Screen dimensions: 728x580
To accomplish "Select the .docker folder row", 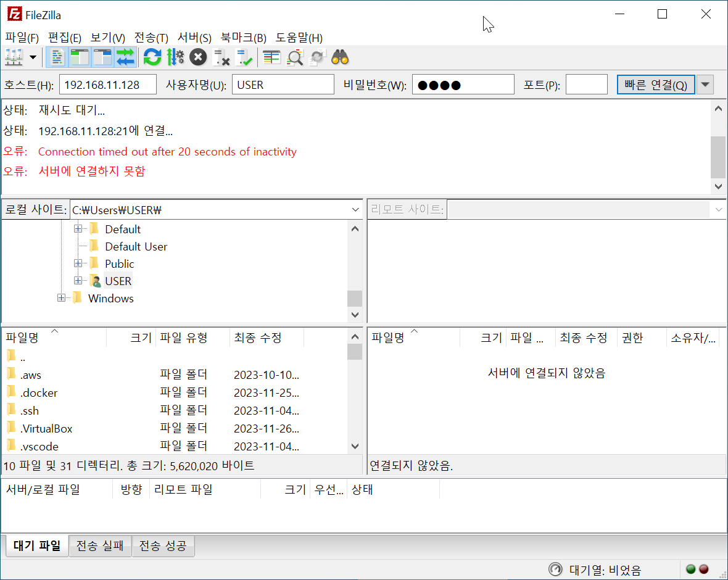I will 174,393.
